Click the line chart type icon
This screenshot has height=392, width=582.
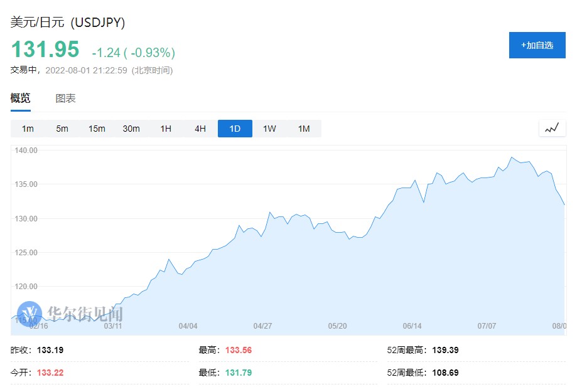pyautogui.click(x=552, y=129)
